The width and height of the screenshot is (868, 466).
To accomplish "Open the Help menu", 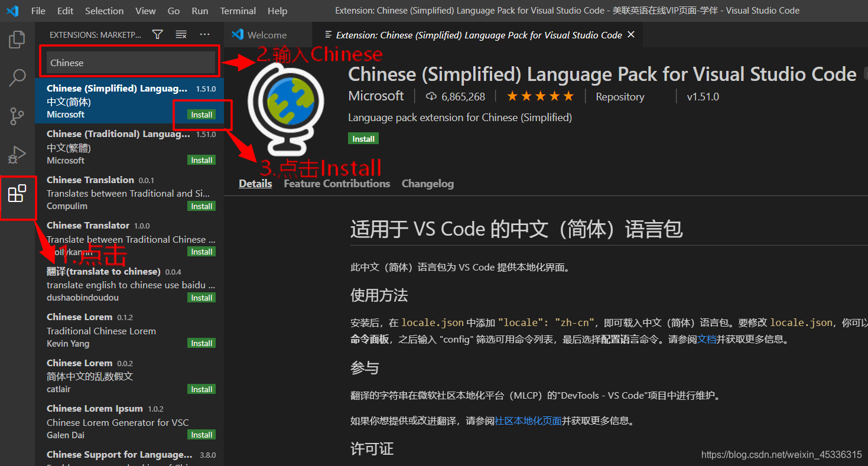I will (x=277, y=11).
